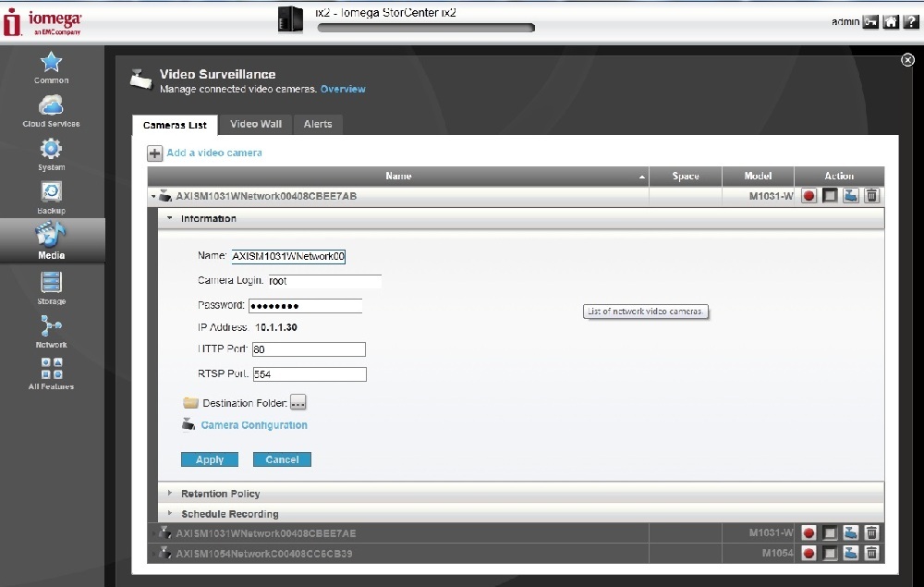Stop recording on camera ending 7AB

(830, 196)
